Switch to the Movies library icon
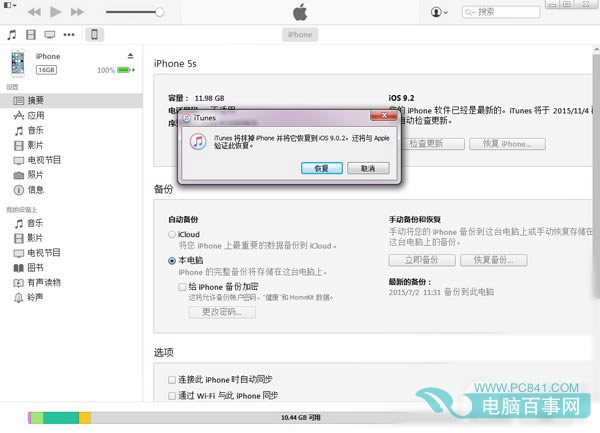This screenshot has width=600, height=433. [x=31, y=35]
